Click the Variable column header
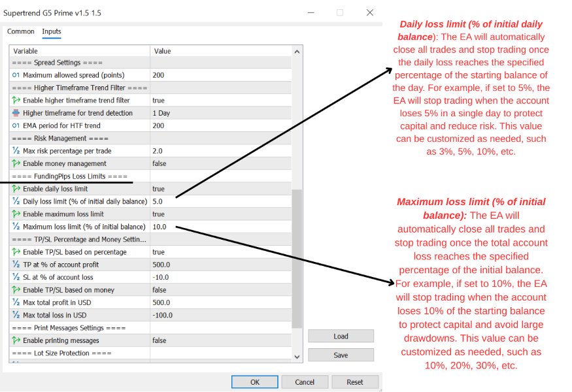This screenshot has width=572, height=392. [x=80, y=51]
